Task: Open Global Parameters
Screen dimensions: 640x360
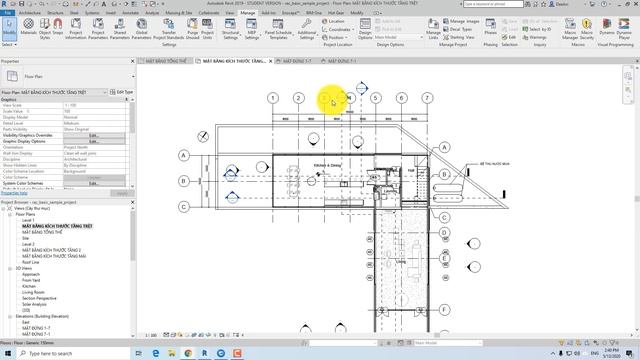Action: 141,28
